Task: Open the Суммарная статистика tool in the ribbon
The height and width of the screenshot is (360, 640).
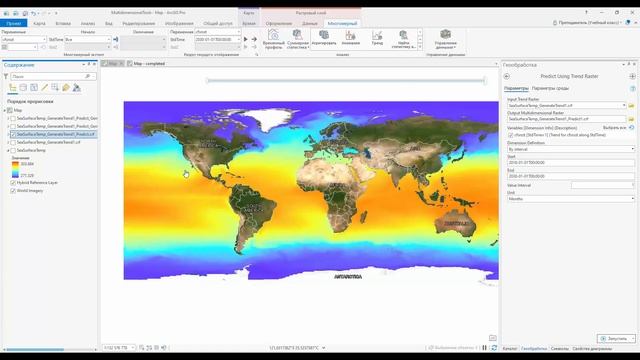Action: [298, 39]
